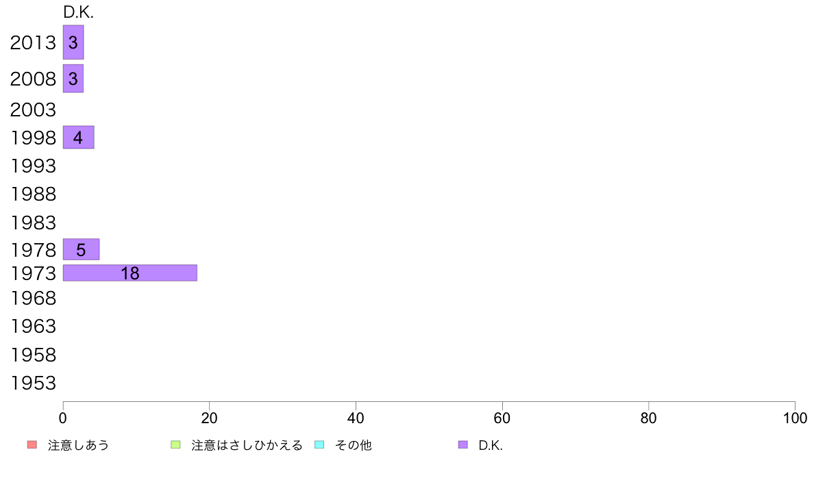Select the D.K. legend label text
The width and height of the screenshot is (814, 504).
tap(491, 445)
